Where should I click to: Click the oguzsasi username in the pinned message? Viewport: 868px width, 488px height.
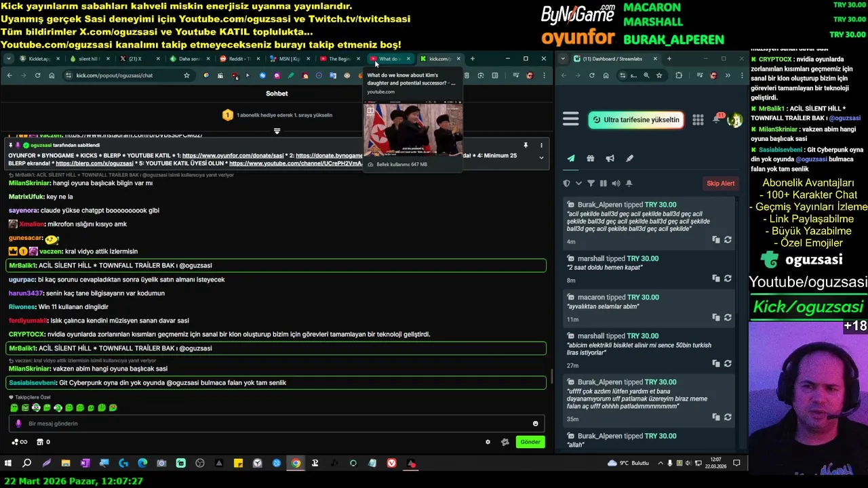point(41,145)
